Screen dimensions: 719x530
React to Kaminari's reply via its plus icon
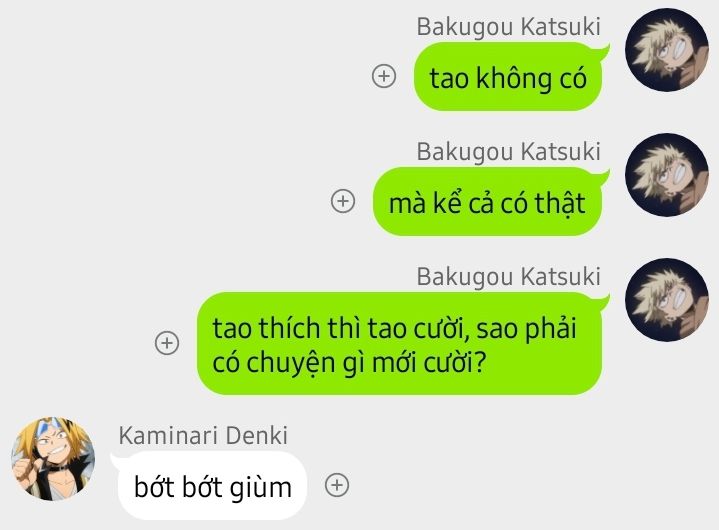337,485
